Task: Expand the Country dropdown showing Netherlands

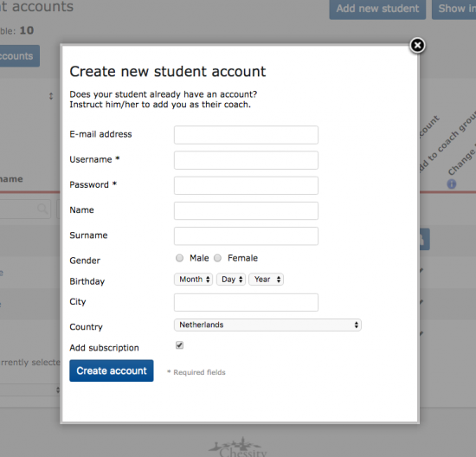Action: coord(267,325)
